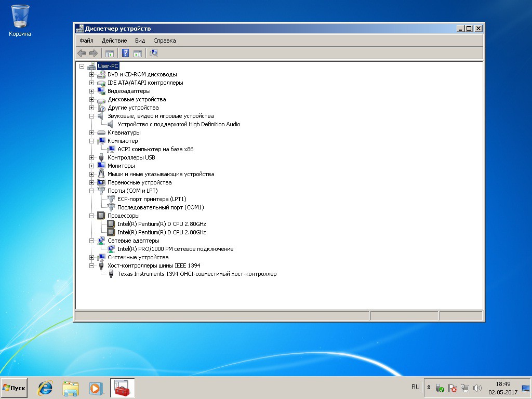The height and width of the screenshot is (399, 532).
Task: Collapse "Хост-контроллеры шины IEEE 1394"
Action: pos(91,265)
